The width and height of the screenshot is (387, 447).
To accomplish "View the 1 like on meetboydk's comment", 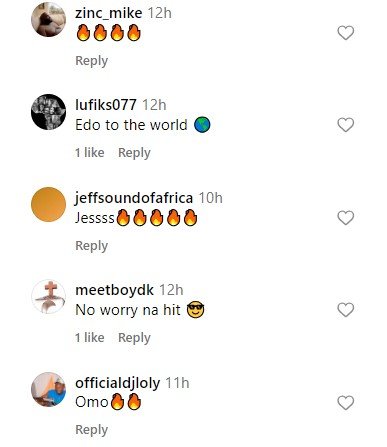I will (x=90, y=338).
